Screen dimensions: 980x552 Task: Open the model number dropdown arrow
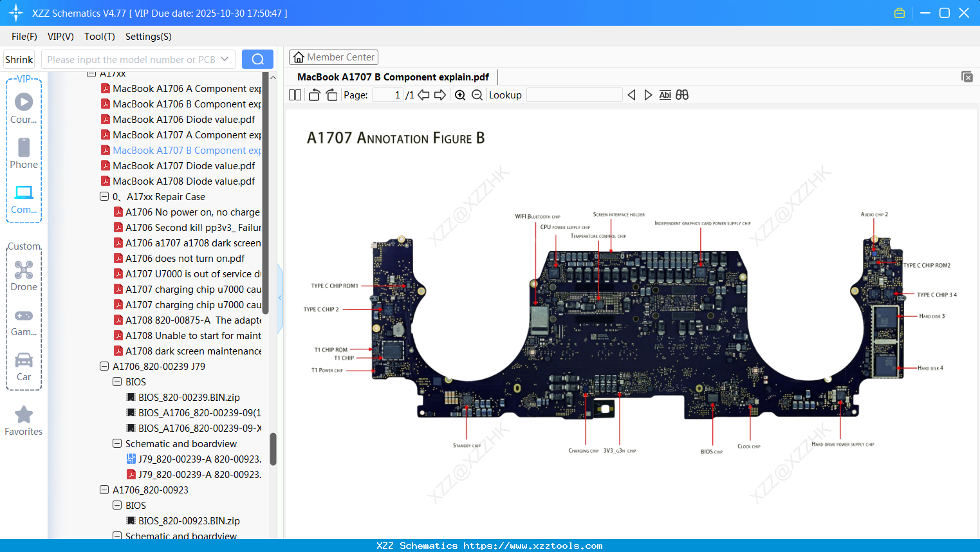tap(225, 59)
